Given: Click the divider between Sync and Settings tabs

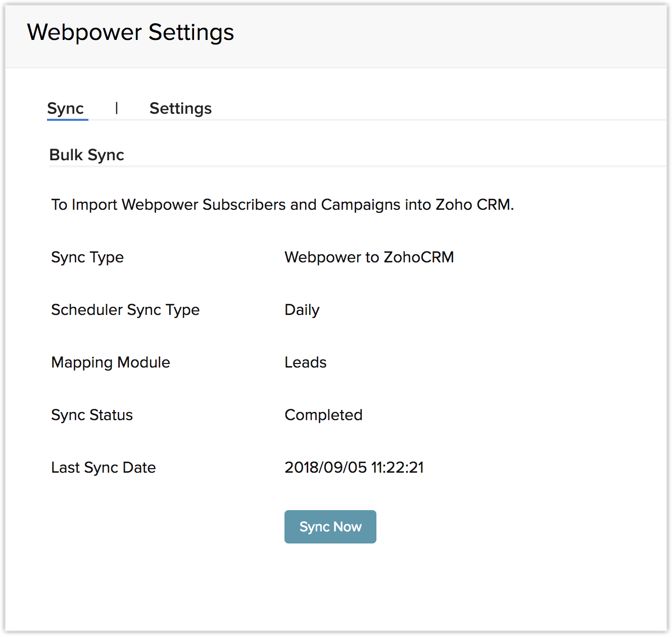Looking at the screenshot, I should 117,108.
